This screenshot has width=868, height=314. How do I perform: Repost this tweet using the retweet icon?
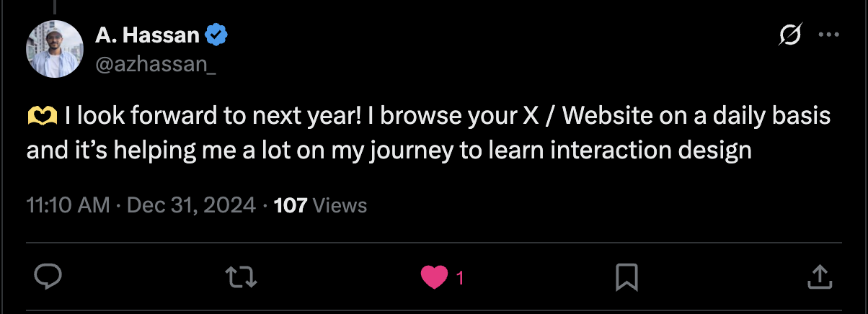coord(241,277)
